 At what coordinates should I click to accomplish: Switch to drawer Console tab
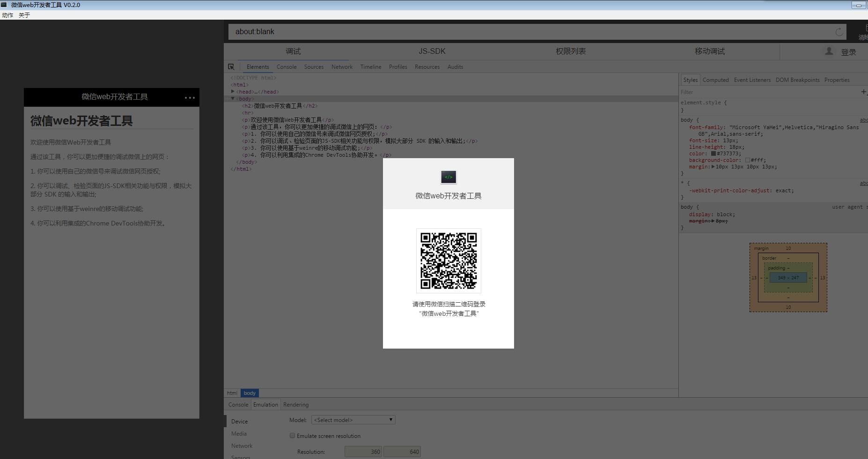pyautogui.click(x=238, y=405)
